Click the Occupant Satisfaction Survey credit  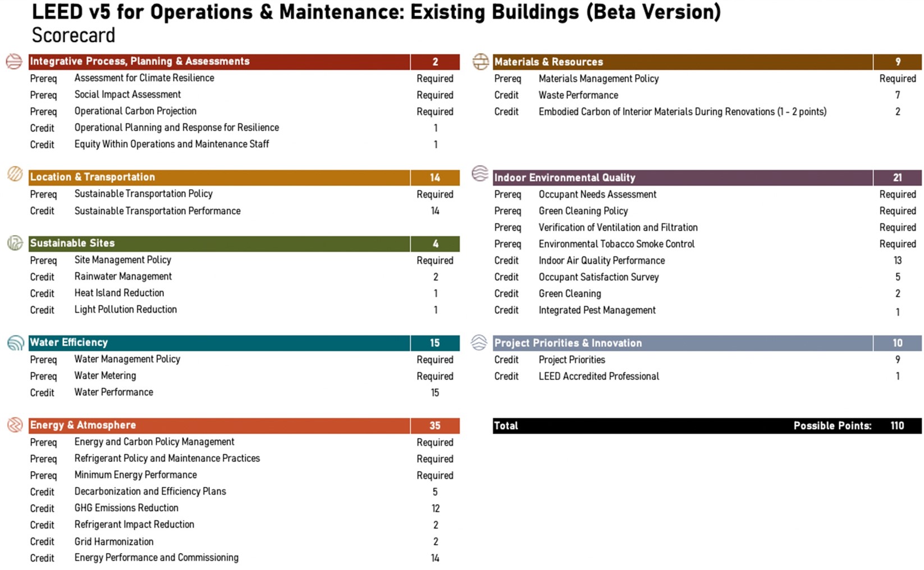point(598,277)
